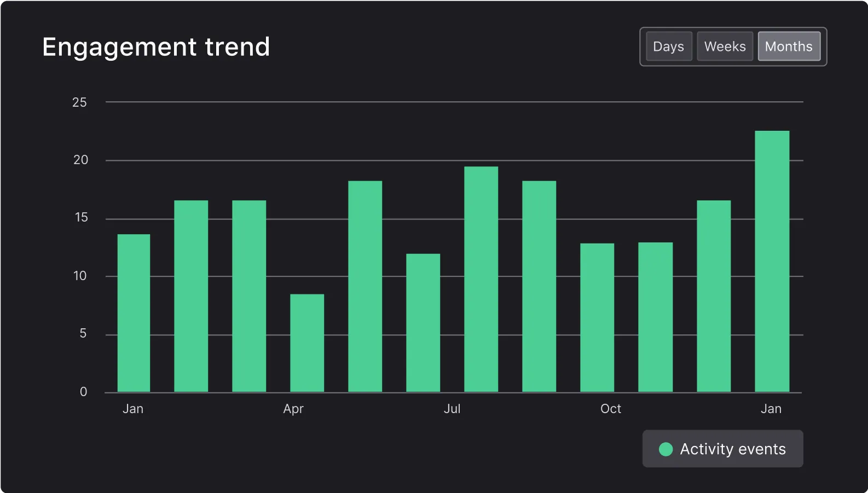The image size is (868, 493).
Task: Switch to the Days view
Action: tap(668, 47)
